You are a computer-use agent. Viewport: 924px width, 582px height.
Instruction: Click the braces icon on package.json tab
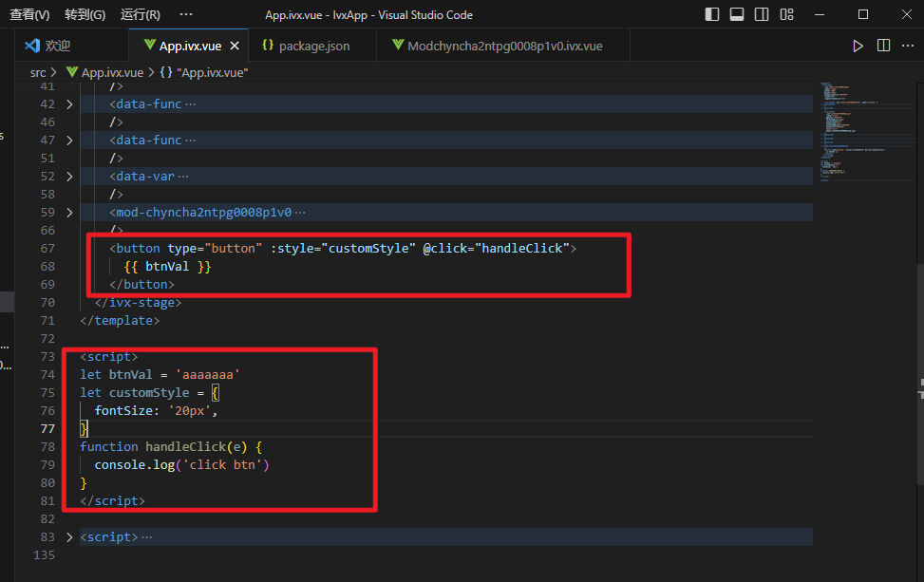click(268, 45)
